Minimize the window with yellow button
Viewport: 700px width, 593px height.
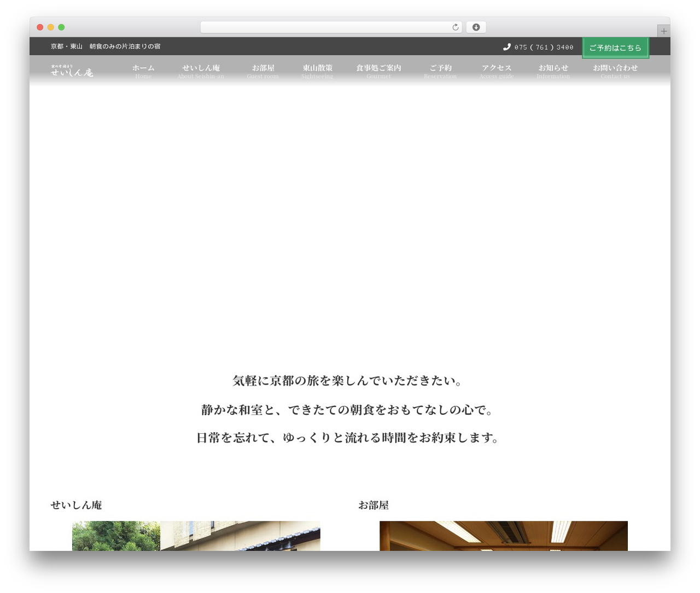click(x=51, y=27)
